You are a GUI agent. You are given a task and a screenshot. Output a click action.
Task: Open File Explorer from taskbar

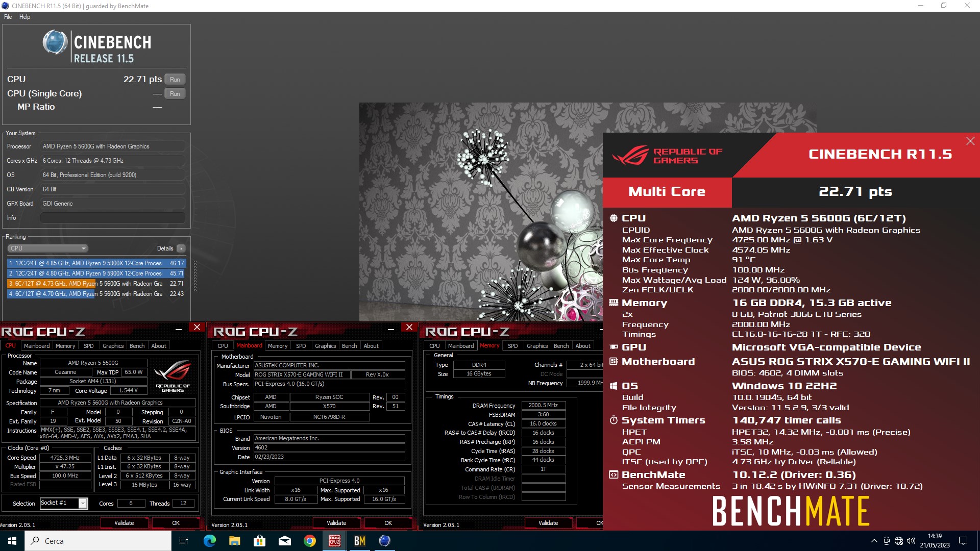coord(234,541)
